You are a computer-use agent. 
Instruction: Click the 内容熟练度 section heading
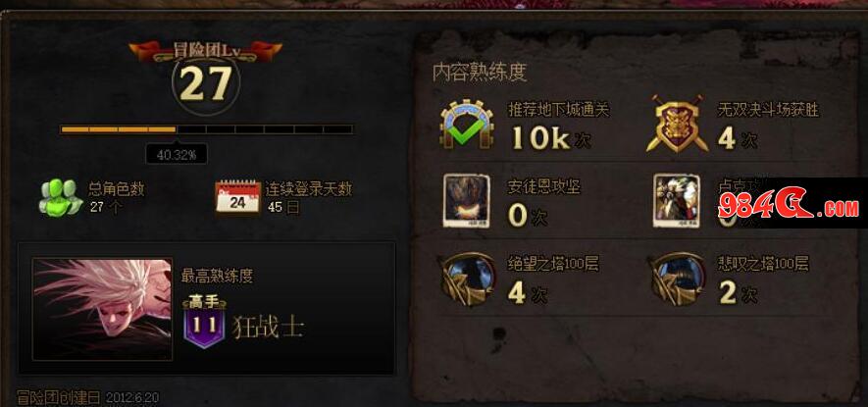coord(480,72)
